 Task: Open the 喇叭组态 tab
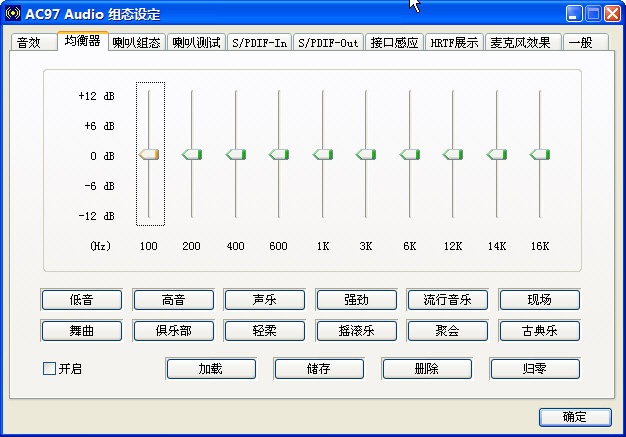pos(136,43)
